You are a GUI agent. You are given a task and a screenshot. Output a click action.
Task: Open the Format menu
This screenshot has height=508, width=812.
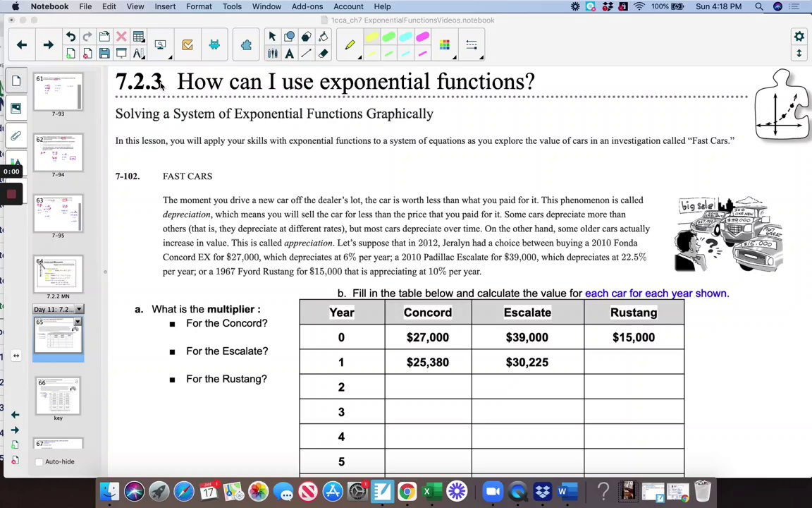point(199,7)
